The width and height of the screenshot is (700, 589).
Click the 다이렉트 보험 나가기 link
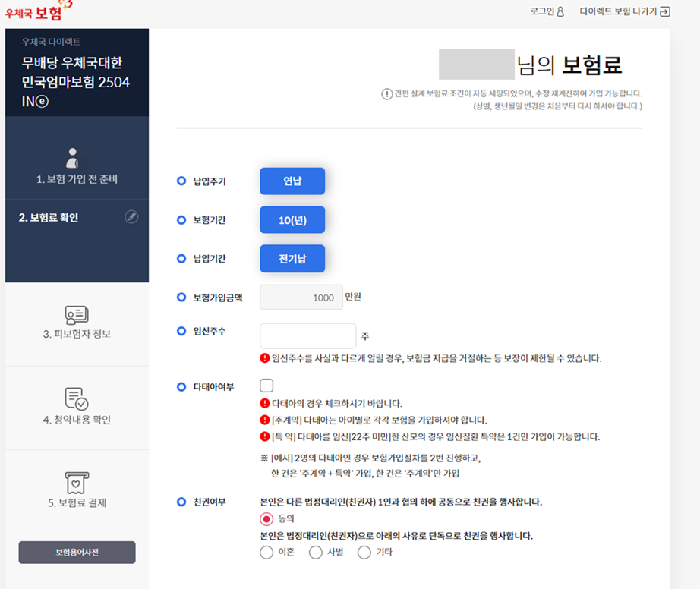click(625, 11)
